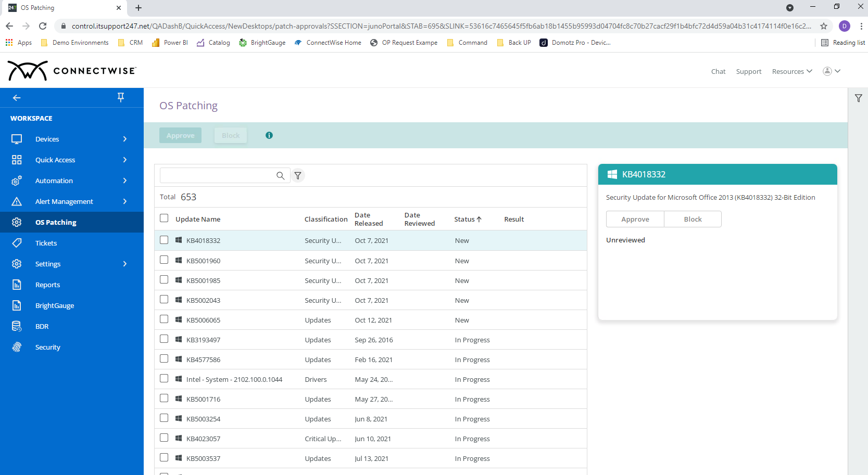868x475 pixels.
Task: Bookmark this page with the star icon
Action: 824,26
